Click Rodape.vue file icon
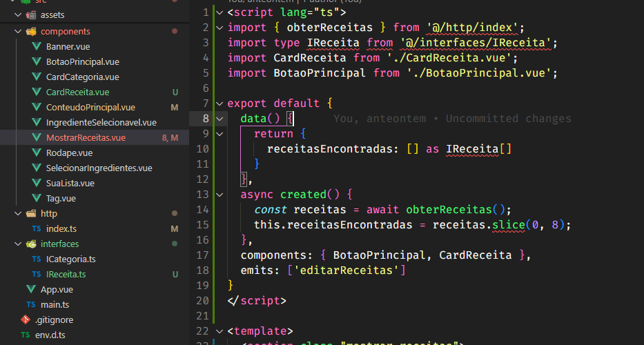 [x=37, y=152]
